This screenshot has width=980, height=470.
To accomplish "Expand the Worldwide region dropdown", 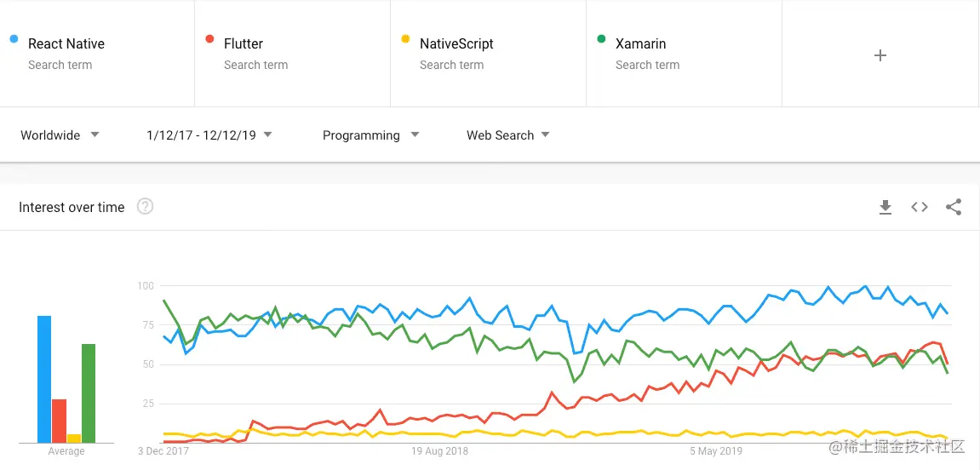I will coord(60,135).
